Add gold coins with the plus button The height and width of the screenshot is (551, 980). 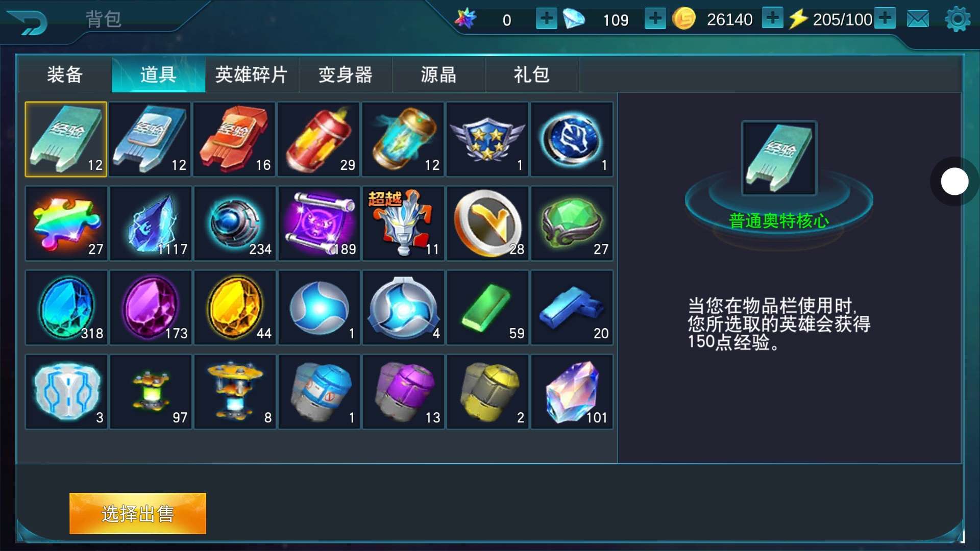[773, 18]
